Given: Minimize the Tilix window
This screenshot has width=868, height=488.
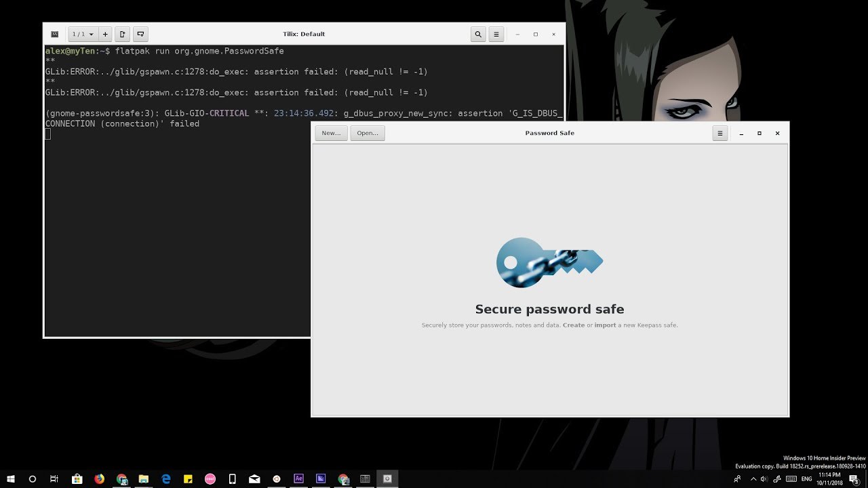Looking at the screenshot, I should pyautogui.click(x=517, y=34).
